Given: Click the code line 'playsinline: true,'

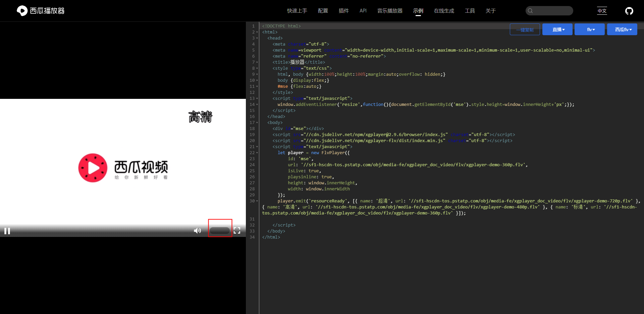Looking at the screenshot, I should point(311,177).
